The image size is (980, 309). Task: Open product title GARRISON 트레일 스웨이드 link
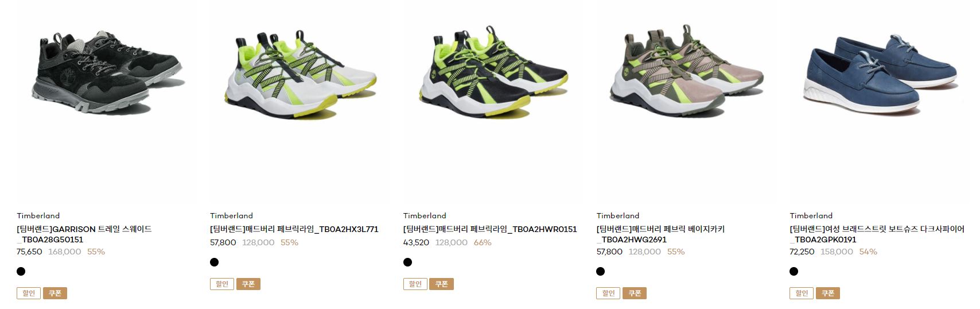[84, 234]
